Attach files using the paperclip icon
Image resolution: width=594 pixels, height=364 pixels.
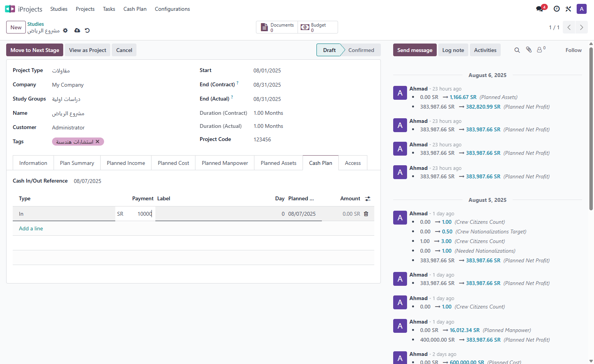[529, 50]
